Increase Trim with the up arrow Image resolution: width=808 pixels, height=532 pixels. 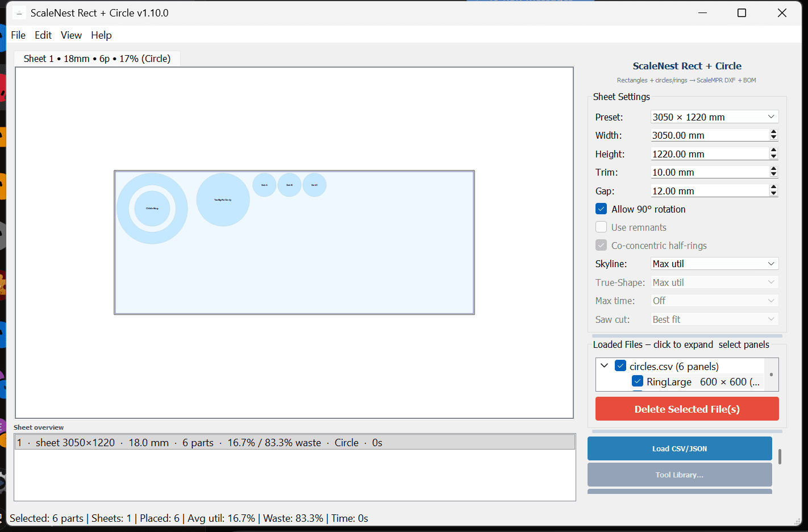click(773, 169)
